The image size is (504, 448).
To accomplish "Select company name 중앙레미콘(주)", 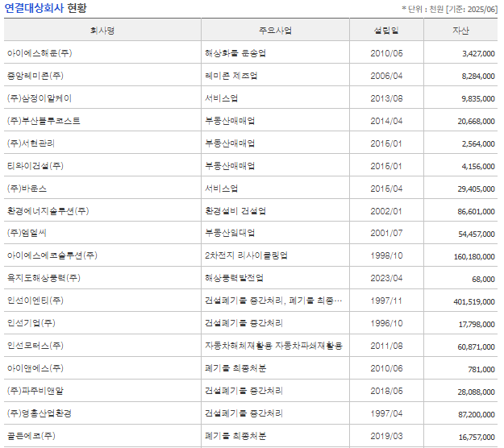I will 35,76.
